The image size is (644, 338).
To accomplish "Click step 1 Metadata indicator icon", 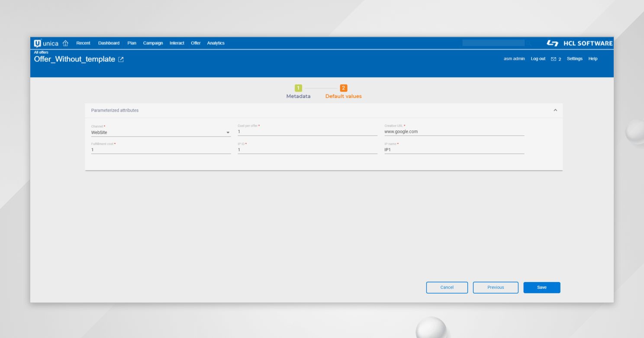I will click(x=298, y=88).
